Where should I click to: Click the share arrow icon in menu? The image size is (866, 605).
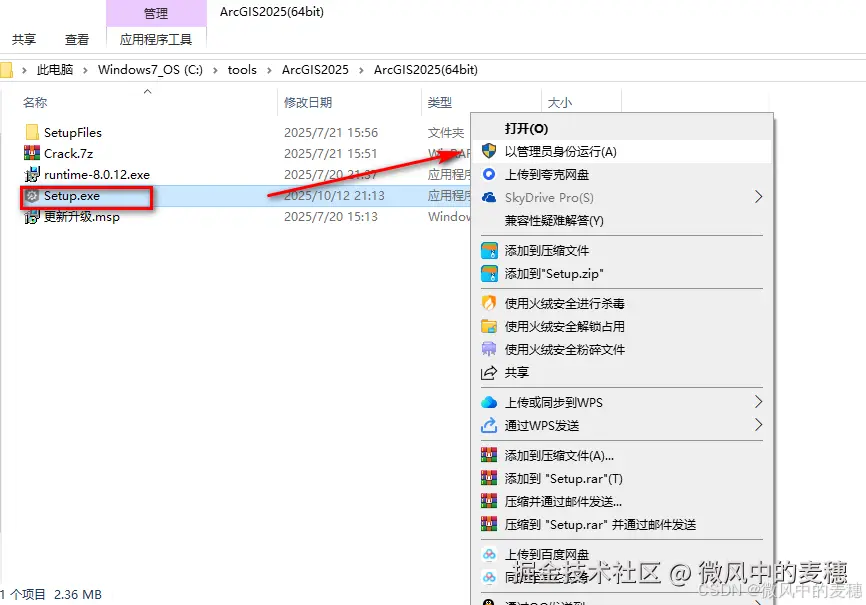[x=489, y=372]
